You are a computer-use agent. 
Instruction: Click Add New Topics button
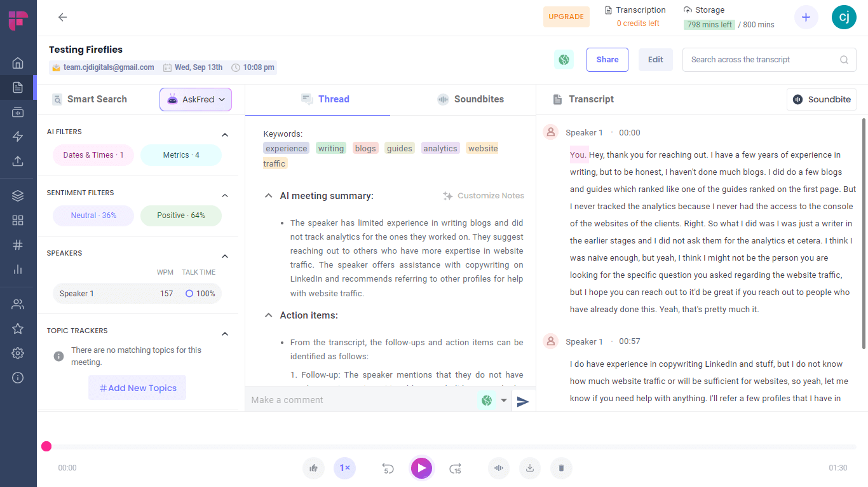point(137,388)
